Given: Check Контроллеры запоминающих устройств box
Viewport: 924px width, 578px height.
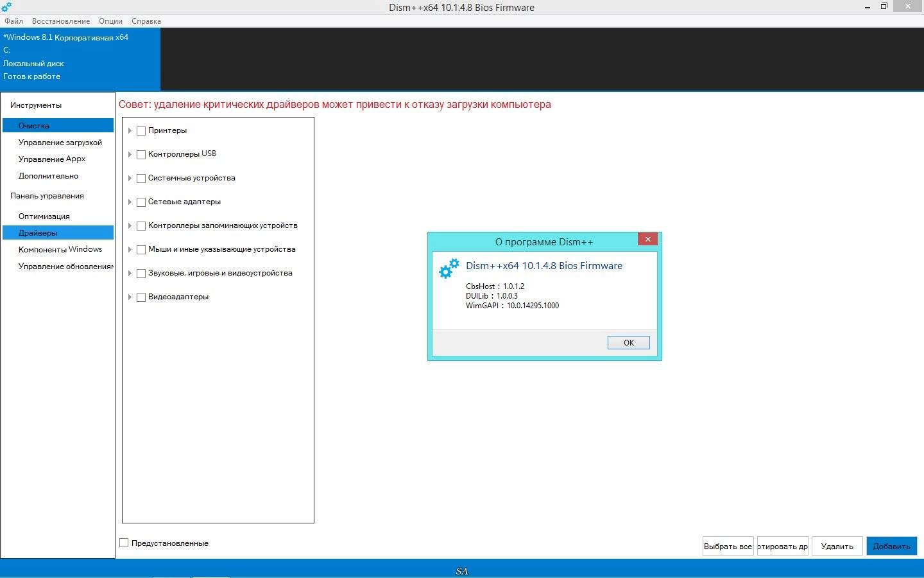Looking at the screenshot, I should coord(141,226).
